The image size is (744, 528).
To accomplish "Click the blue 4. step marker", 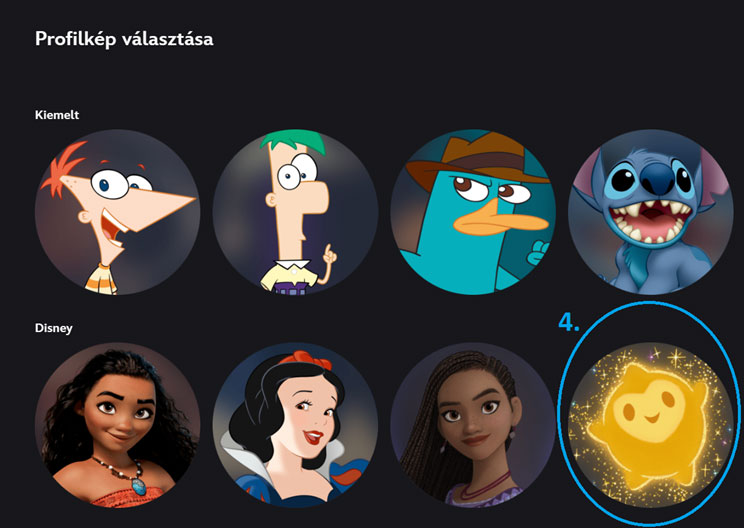I will point(569,322).
